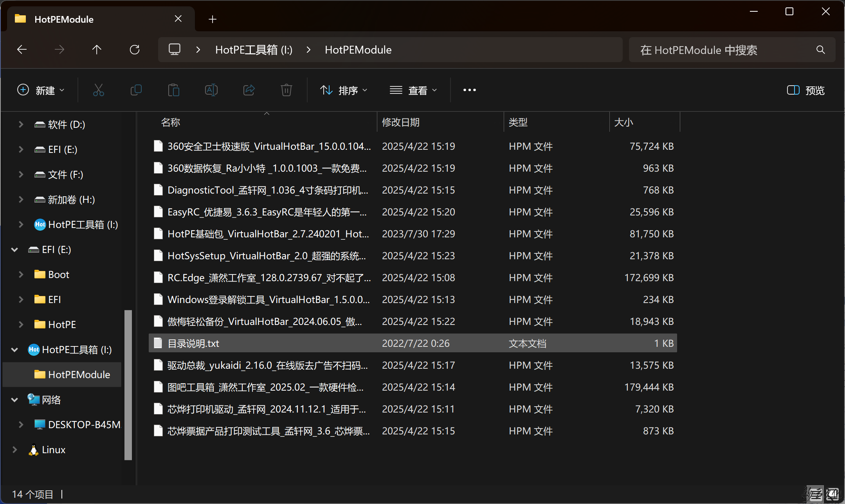Click the Cut scissors icon
Image resolution: width=845 pixels, height=504 pixels.
98,90
